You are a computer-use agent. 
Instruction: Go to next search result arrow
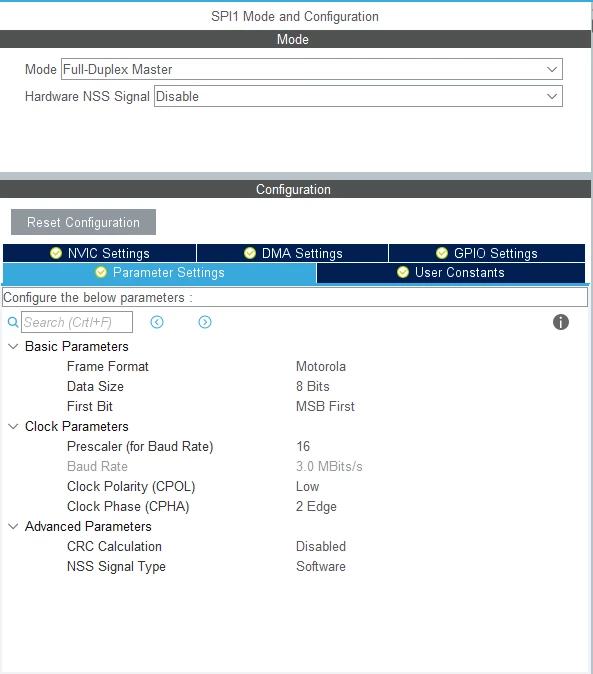pos(205,322)
